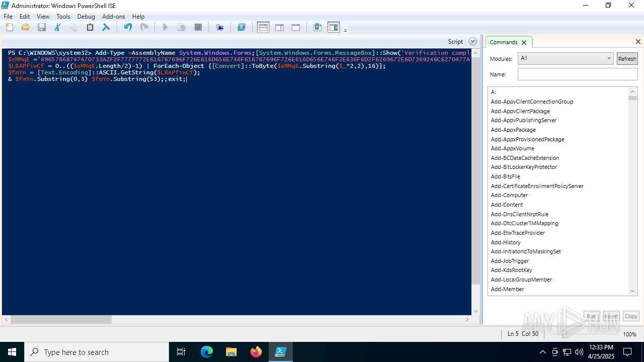
Task: Select Add-CertificateEnrollmentPolicyServer command
Action: point(537,186)
